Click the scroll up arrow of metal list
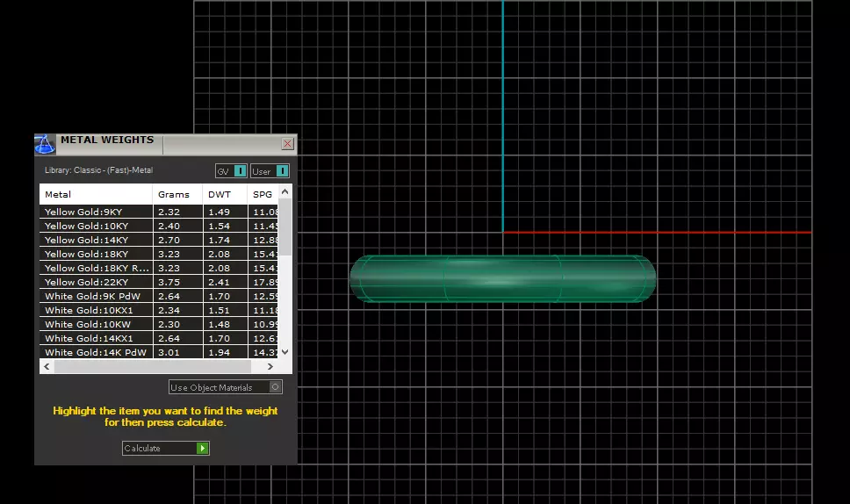The width and height of the screenshot is (850, 504). click(285, 191)
